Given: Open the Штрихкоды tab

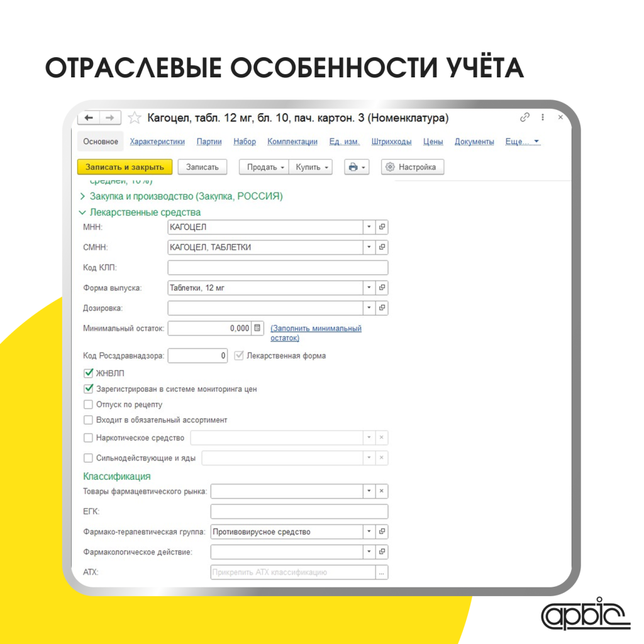Looking at the screenshot, I should (x=391, y=142).
